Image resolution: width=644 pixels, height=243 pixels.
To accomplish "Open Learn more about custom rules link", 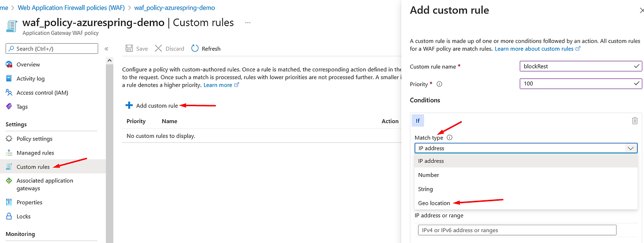I will click(537, 49).
